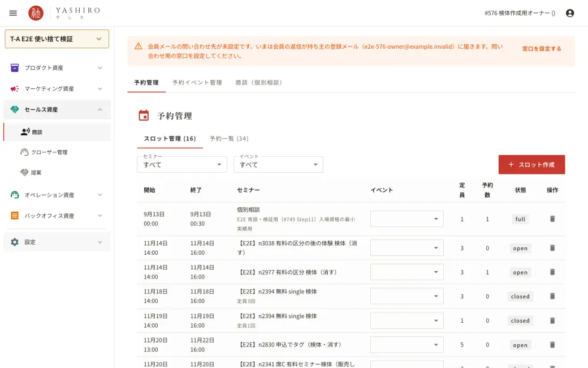Click the 予約管理 calendar heading icon
588x368 pixels.
144,115
